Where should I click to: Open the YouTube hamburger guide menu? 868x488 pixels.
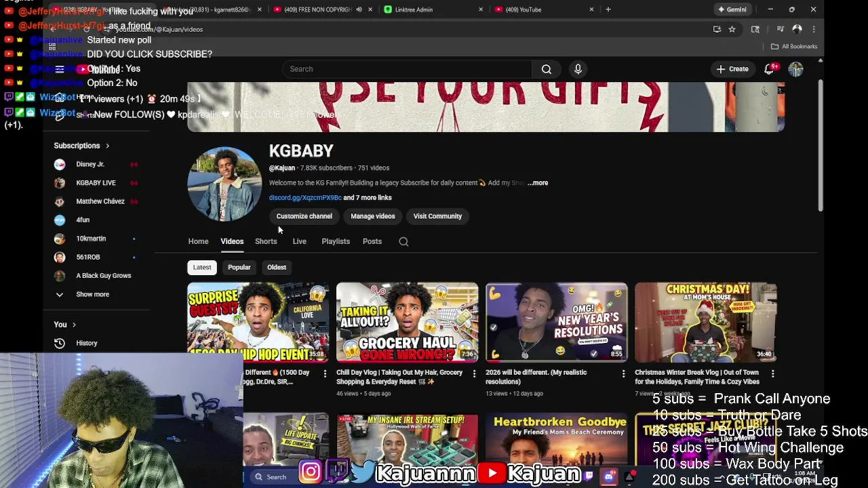point(60,69)
